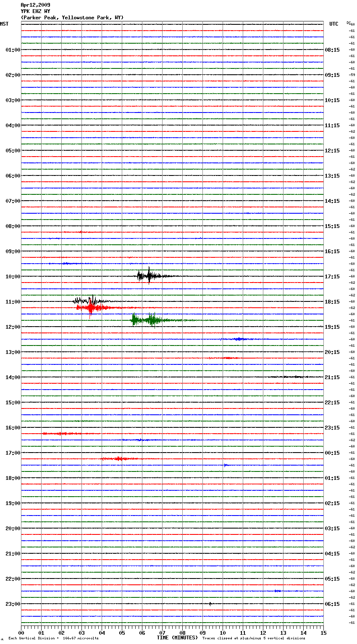Click the 23:00 MST time label
This screenshot has width=357, height=644.
click(x=13, y=604)
